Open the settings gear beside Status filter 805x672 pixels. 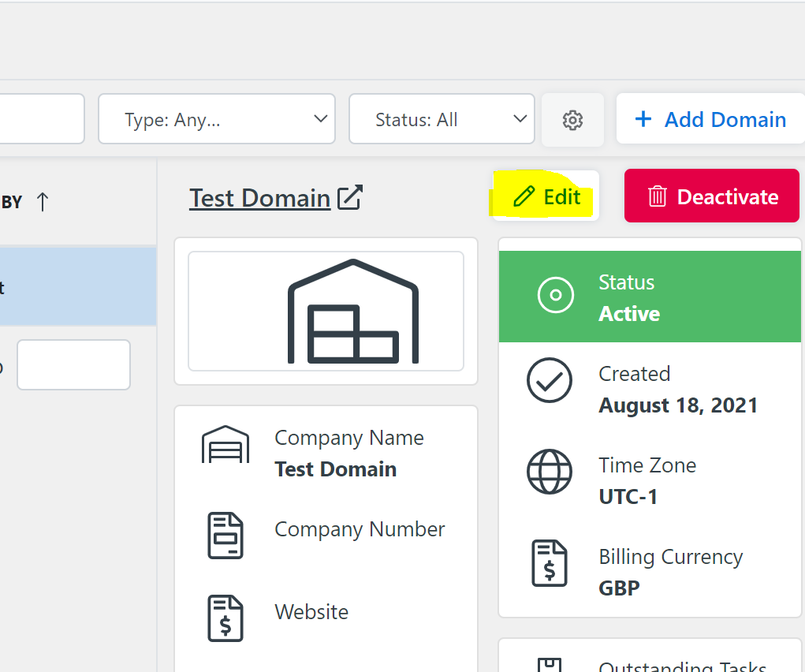pos(572,120)
